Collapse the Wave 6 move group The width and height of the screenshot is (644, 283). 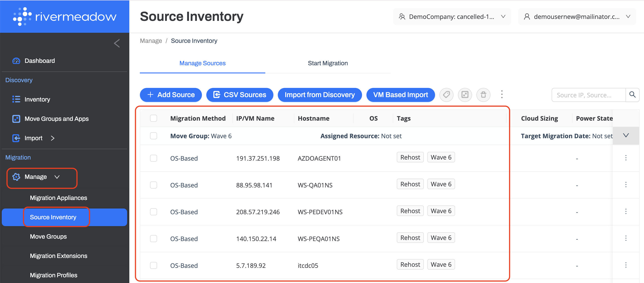[x=626, y=136]
